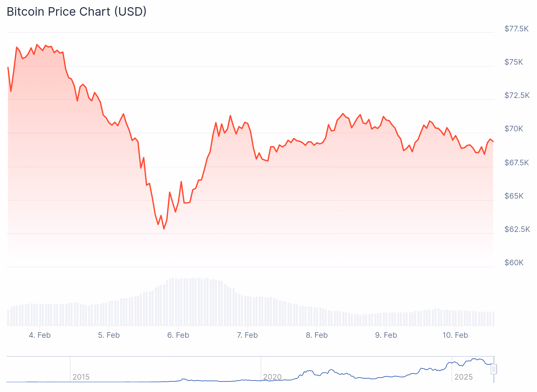Click the 9. Feb axis label
The height and width of the screenshot is (392, 537).
(x=386, y=335)
